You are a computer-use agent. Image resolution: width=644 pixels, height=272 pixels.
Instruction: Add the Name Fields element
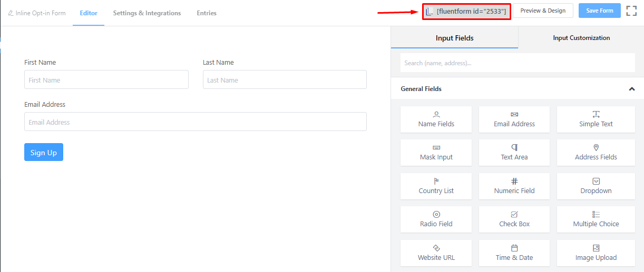(x=436, y=119)
